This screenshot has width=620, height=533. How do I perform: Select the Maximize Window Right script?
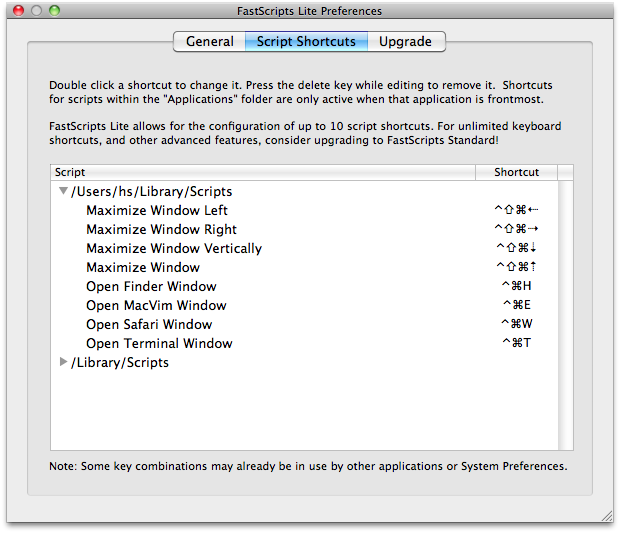tap(161, 229)
